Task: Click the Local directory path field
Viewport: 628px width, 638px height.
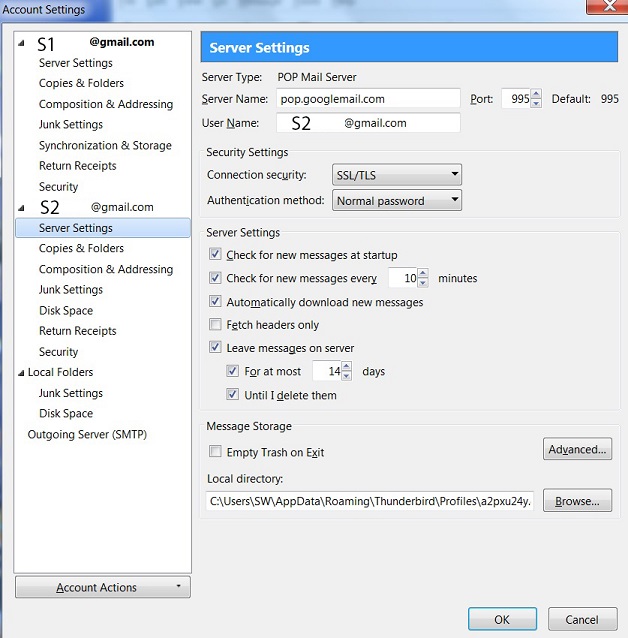Action: (x=370, y=501)
